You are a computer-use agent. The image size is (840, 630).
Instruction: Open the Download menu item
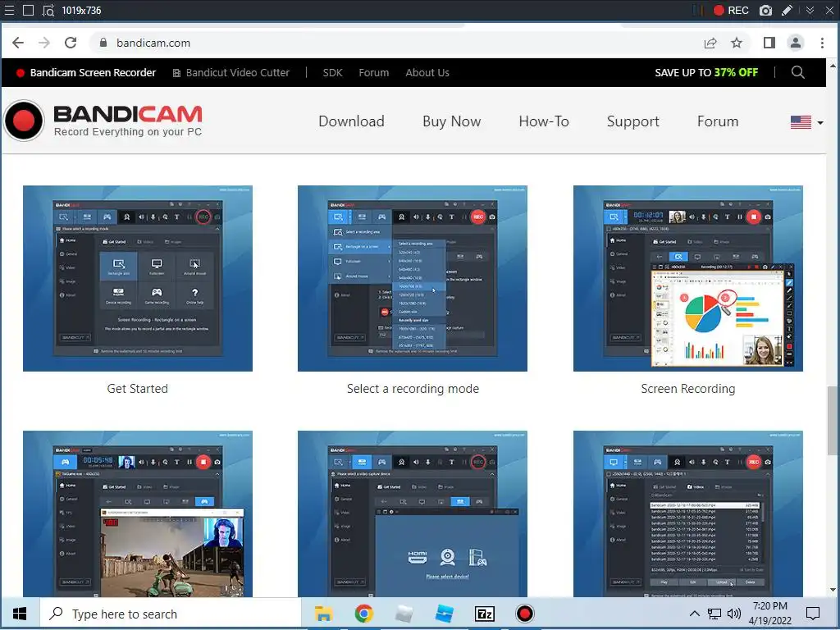(351, 121)
